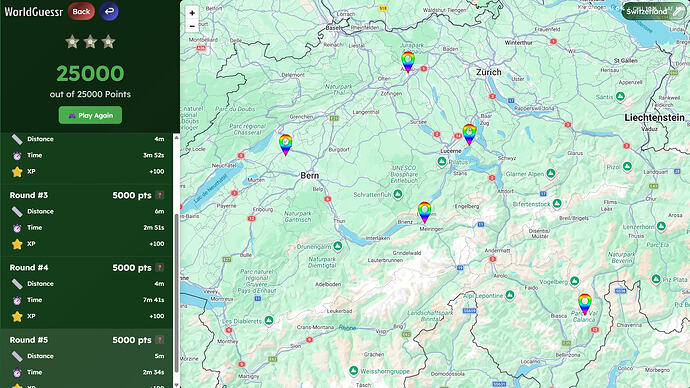Zoom out the map with minus button
Image resolution: width=690 pixels, height=388 pixels.
[x=192, y=26]
